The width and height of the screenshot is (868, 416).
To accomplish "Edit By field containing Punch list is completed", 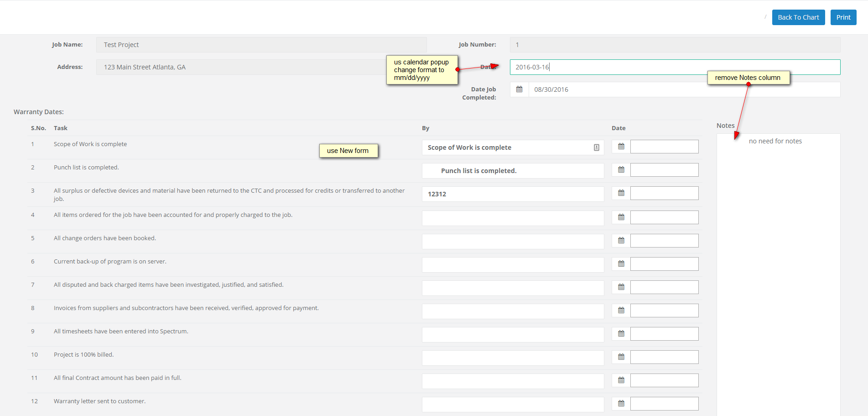I will click(513, 171).
